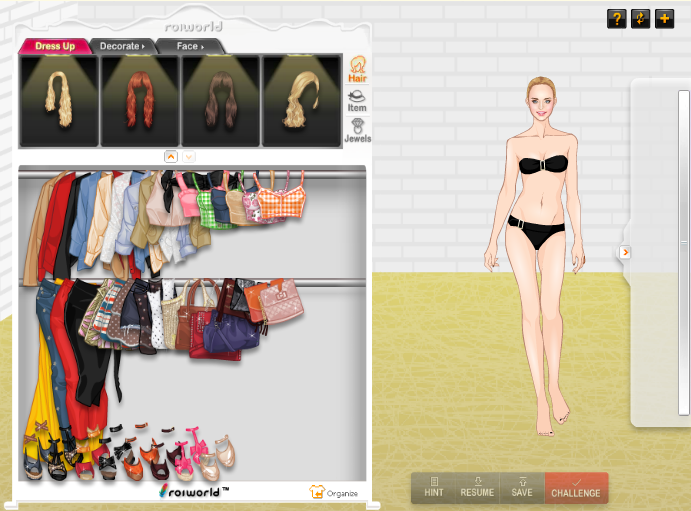Open the Jewels category
The height and width of the screenshot is (511, 691).
tap(357, 131)
